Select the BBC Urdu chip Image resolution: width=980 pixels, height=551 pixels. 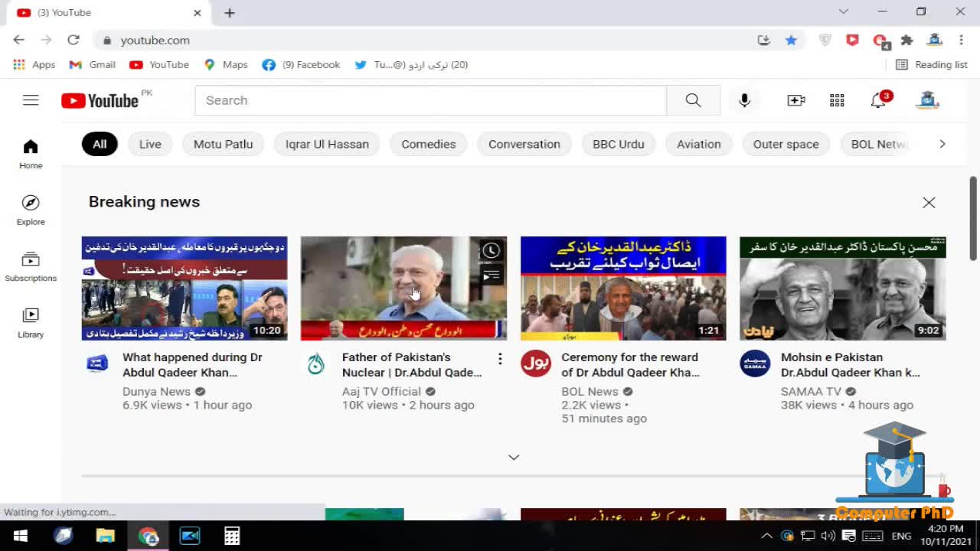pyautogui.click(x=619, y=144)
